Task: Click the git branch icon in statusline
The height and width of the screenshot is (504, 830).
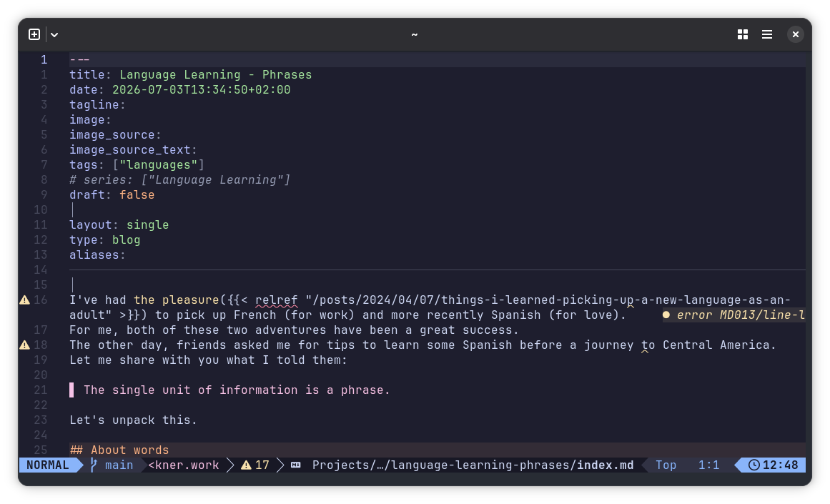Action: pyautogui.click(x=94, y=465)
